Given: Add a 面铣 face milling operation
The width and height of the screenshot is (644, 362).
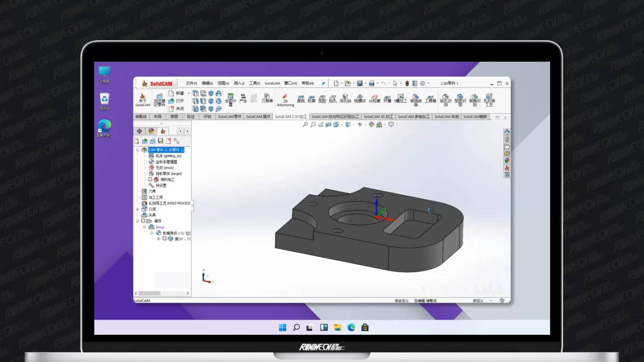Looking at the screenshot, I should click(x=301, y=99).
